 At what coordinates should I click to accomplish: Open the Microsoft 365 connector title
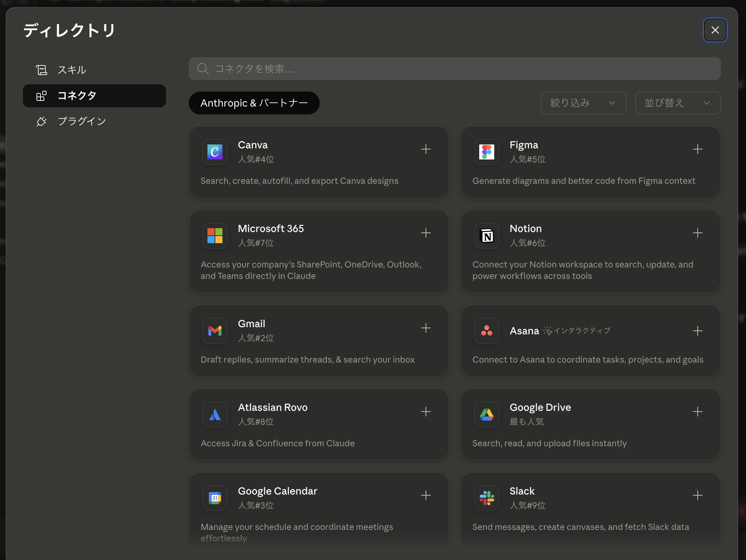coord(271,229)
